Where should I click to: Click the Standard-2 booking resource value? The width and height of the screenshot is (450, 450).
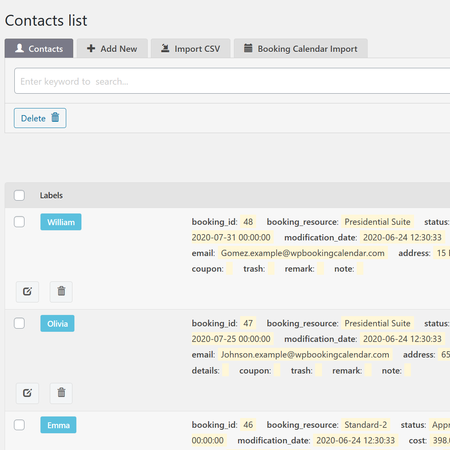click(366, 425)
